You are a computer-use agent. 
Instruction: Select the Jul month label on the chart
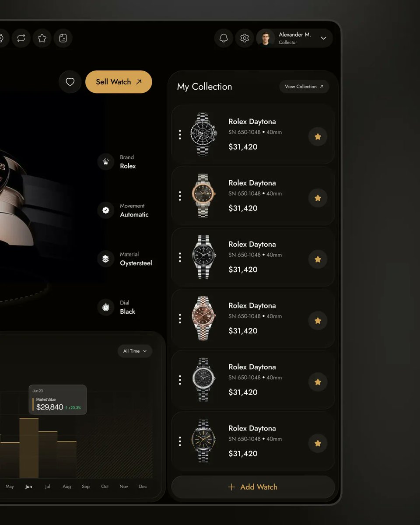coord(48,486)
